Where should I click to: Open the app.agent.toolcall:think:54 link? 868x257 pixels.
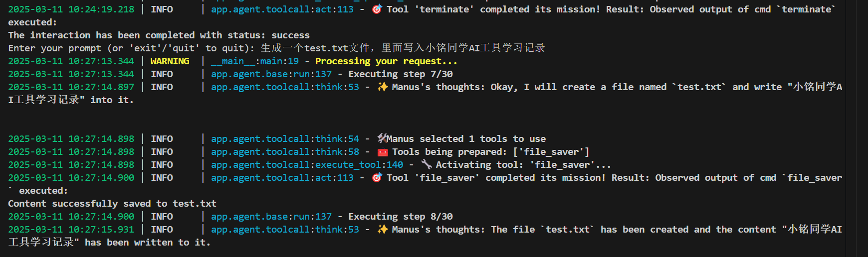(285, 138)
